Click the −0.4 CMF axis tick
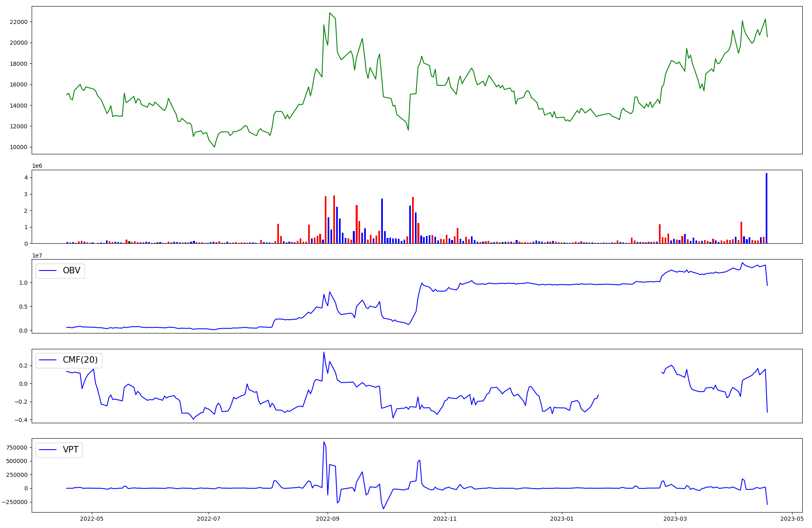 [20, 420]
